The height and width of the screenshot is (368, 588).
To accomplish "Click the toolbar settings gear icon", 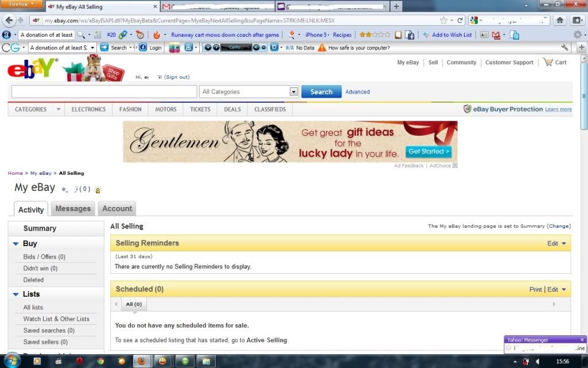I will (x=577, y=35).
